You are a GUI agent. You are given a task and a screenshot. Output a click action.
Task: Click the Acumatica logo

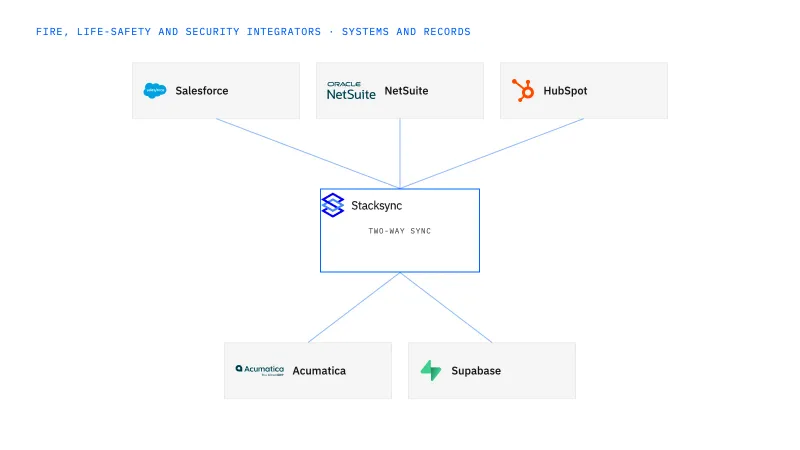click(x=260, y=370)
